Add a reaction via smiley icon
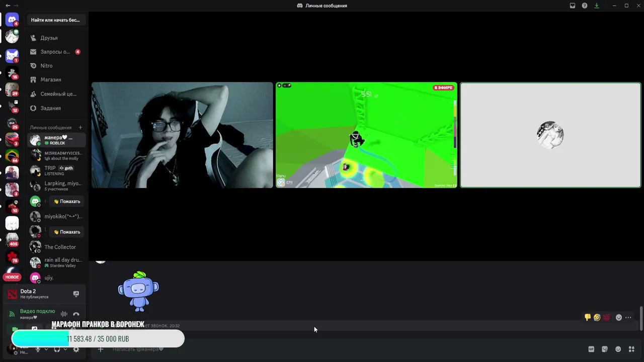Viewport: 644px width, 362px height. point(619,317)
